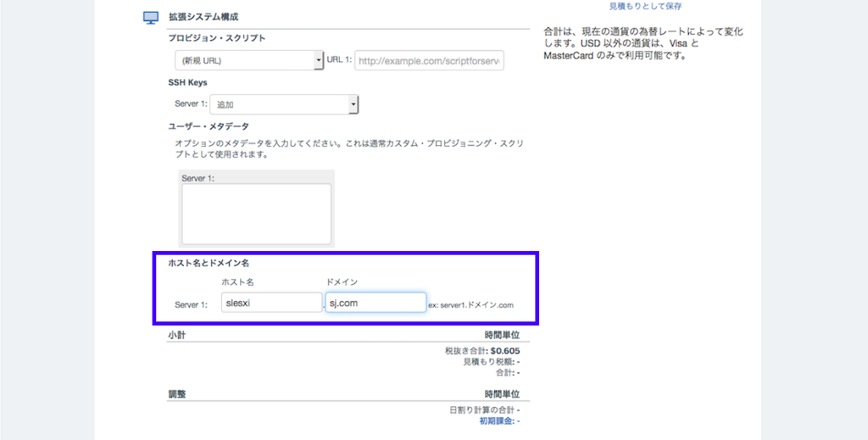Open the プロビジョン・スクリプト (新規 URL) dropdown
This screenshot has width=868, height=440.
point(249,61)
